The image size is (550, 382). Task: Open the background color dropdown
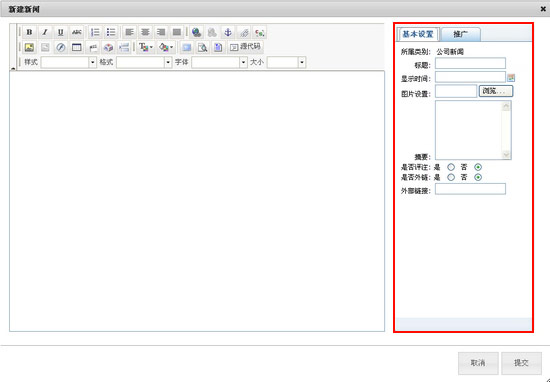click(166, 47)
